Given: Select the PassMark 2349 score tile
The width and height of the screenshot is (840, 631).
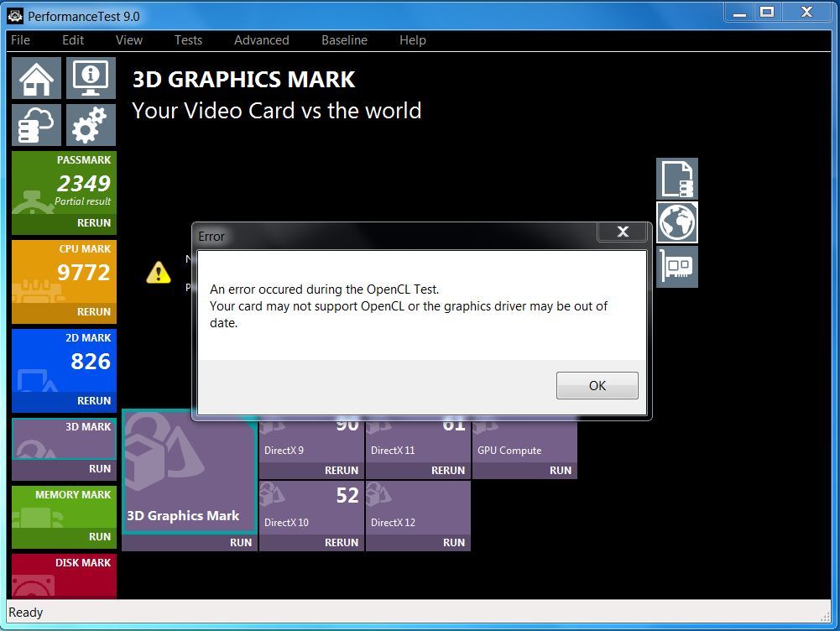Looking at the screenshot, I should click(65, 183).
